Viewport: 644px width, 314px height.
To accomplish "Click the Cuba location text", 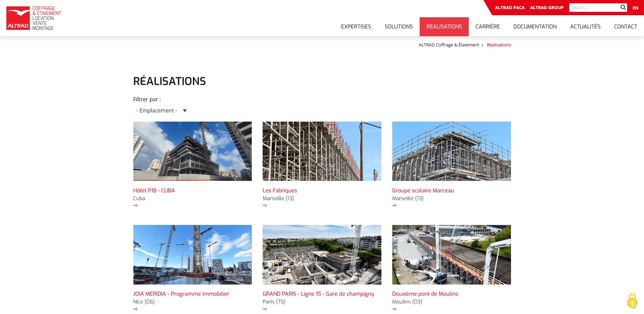I will (x=139, y=198).
